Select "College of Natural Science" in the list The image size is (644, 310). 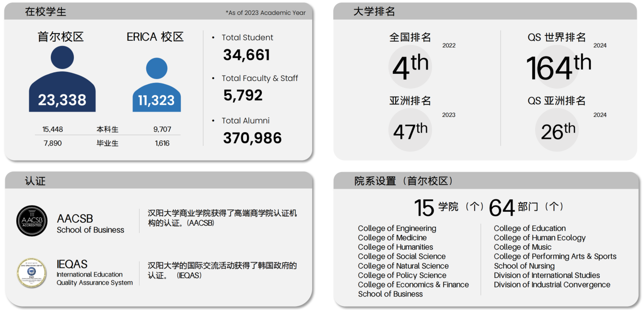click(x=403, y=266)
